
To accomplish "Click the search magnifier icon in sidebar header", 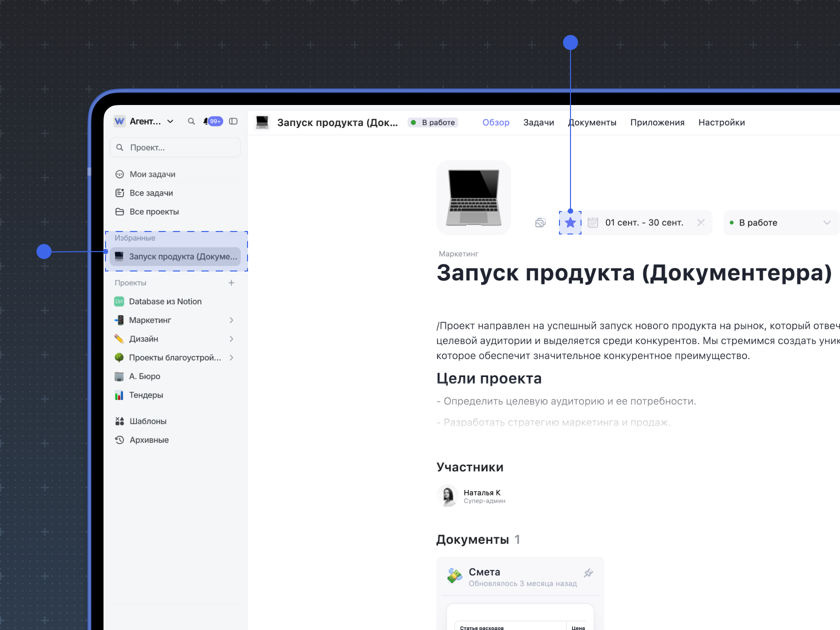I will (x=191, y=121).
